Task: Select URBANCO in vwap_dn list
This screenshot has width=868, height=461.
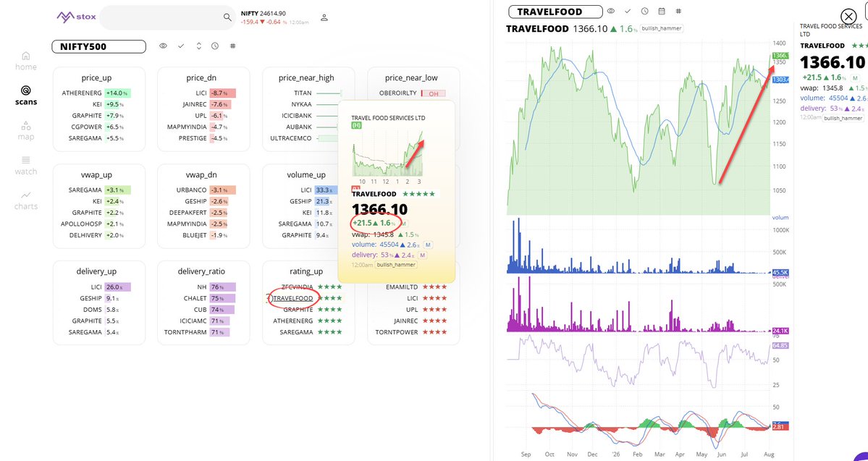Action: [x=191, y=190]
